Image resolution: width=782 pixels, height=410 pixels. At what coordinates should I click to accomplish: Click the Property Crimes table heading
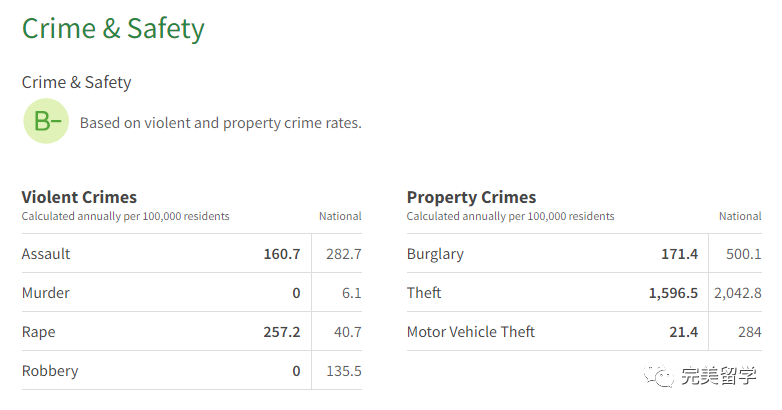tap(471, 197)
